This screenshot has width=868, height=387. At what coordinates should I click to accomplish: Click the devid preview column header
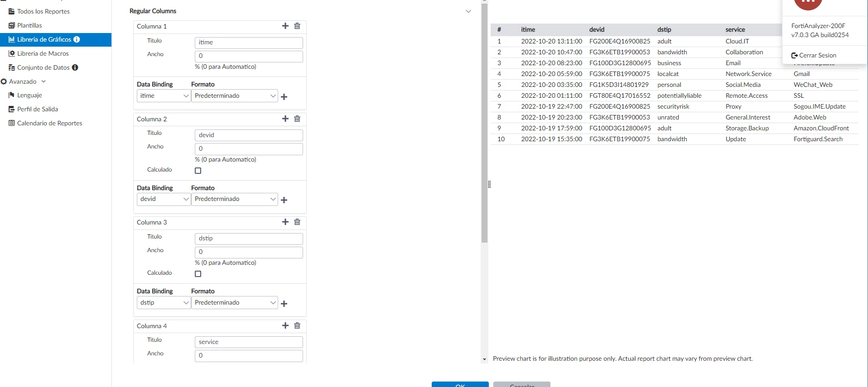click(x=597, y=29)
